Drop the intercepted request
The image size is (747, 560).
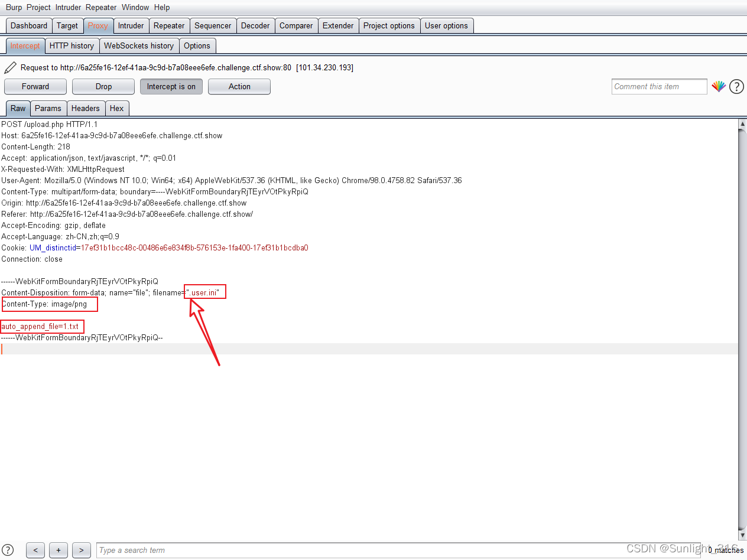[103, 86]
